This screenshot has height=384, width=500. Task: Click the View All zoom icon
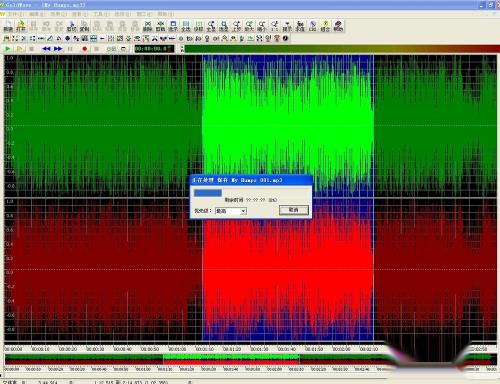pyautogui.click(x=211, y=26)
